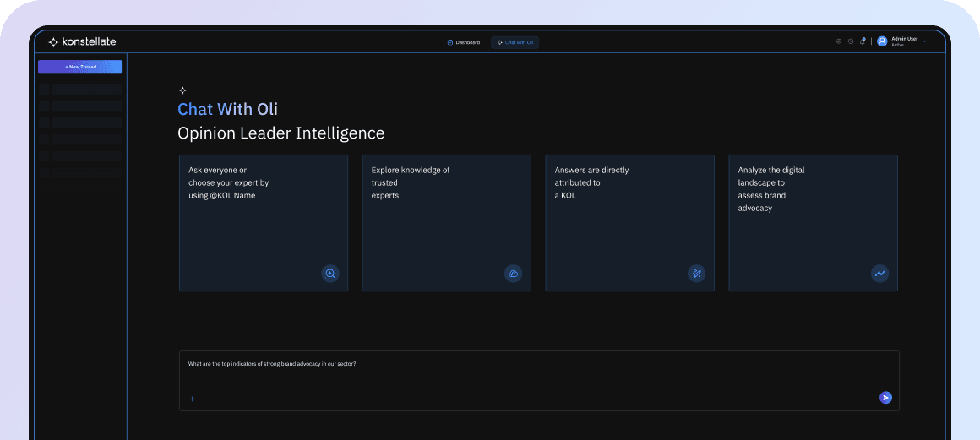980x440 pixels.
Task: Click the magnifier icon on Ask everyone card
Action: [x=330, y=274]
